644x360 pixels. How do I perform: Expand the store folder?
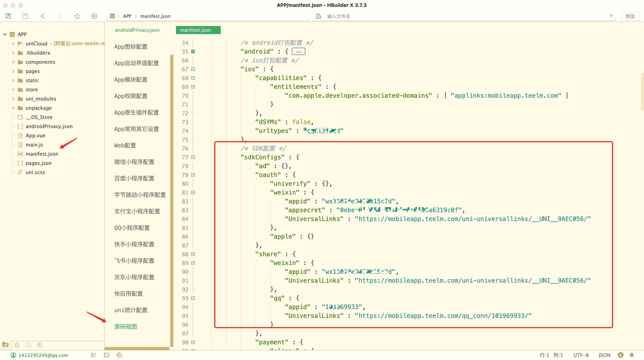pos(13,89)
